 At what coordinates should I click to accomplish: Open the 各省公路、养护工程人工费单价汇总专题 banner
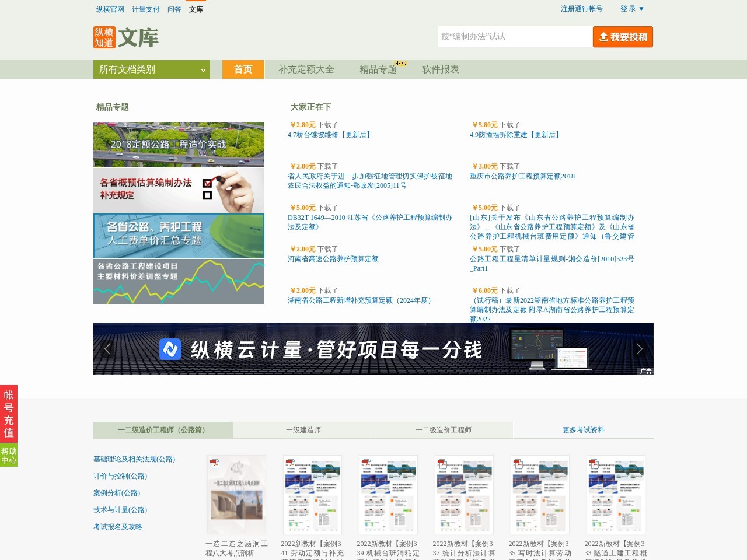tap(179, 236)
